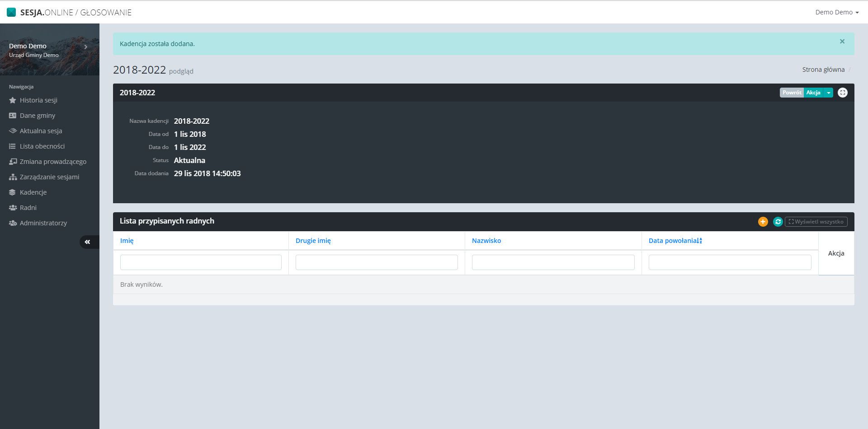Go to Radni page
Image resolution: width=868 pixels, height=429 pixels.
[x=28, y=208]
